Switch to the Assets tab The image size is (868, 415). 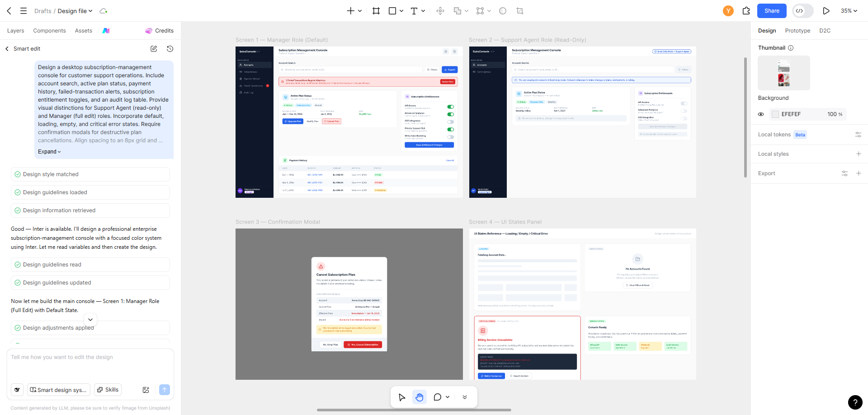(x=84, y=31)
